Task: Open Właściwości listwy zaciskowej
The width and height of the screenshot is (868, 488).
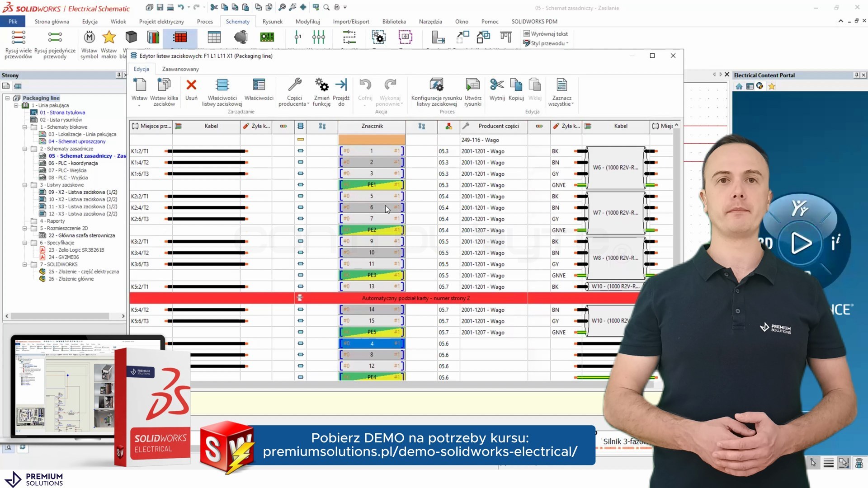Action: coord(222,92)
